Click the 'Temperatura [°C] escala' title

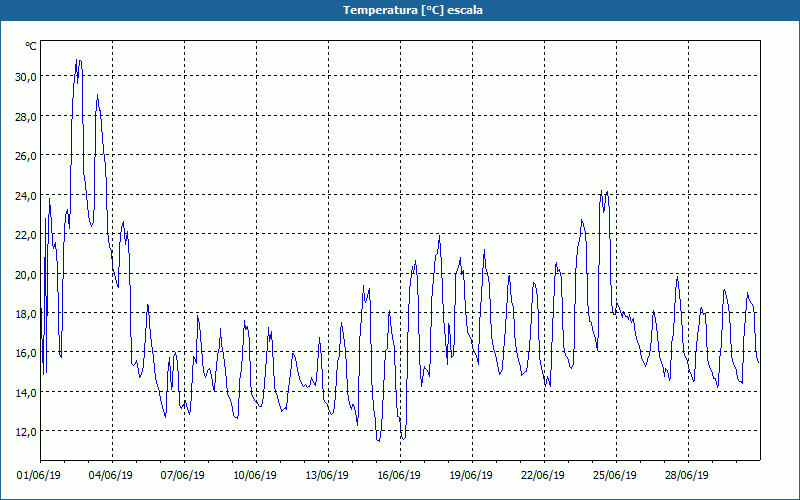413,10
